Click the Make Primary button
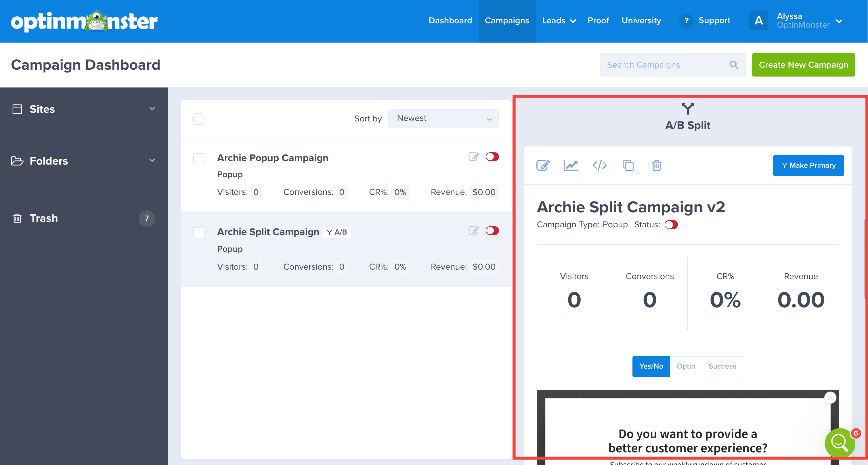 (808, 165)
